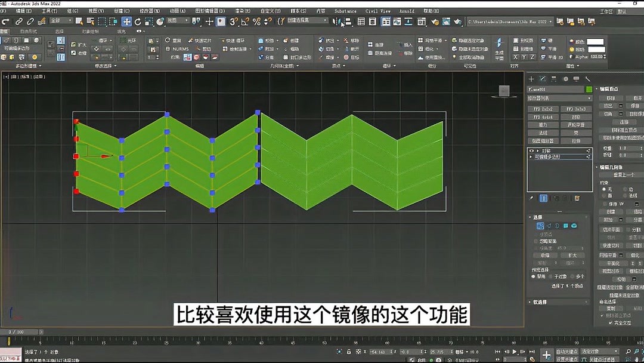Toggle the Angle Snap icon
The width and height of the screenshot is (644, 363).
point(244,22)
